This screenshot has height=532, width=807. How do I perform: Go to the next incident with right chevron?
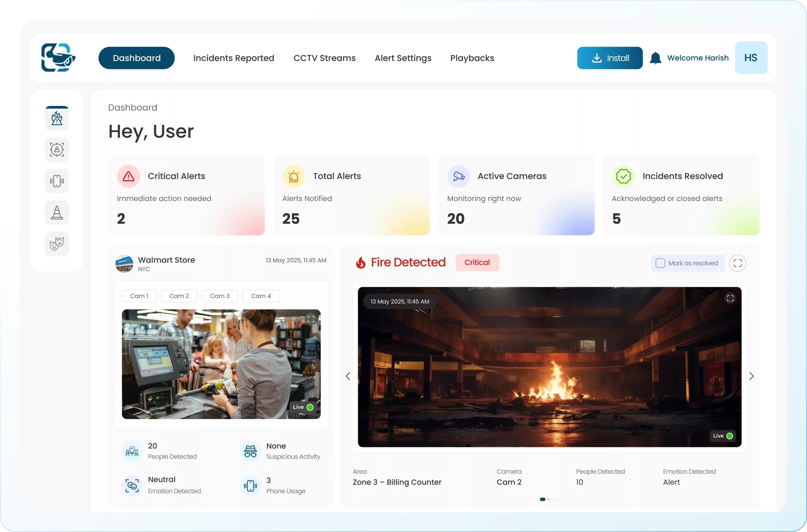point(751,376)
